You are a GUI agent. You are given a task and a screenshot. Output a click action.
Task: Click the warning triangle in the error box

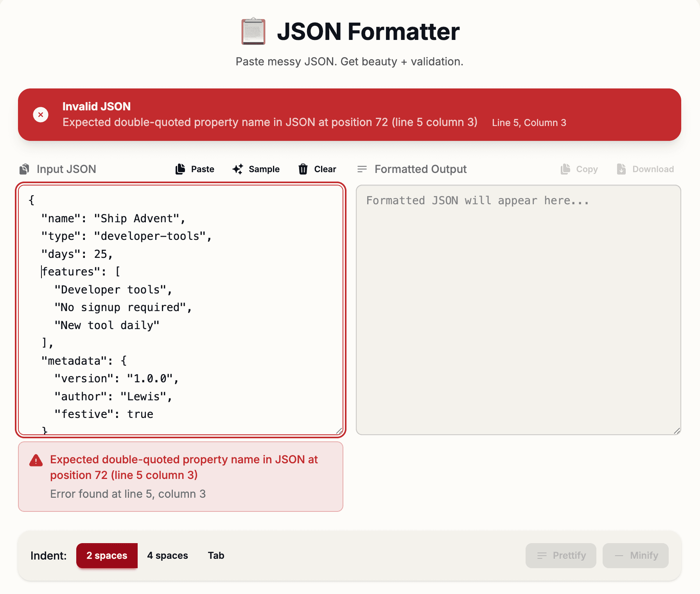pos(36,460)
